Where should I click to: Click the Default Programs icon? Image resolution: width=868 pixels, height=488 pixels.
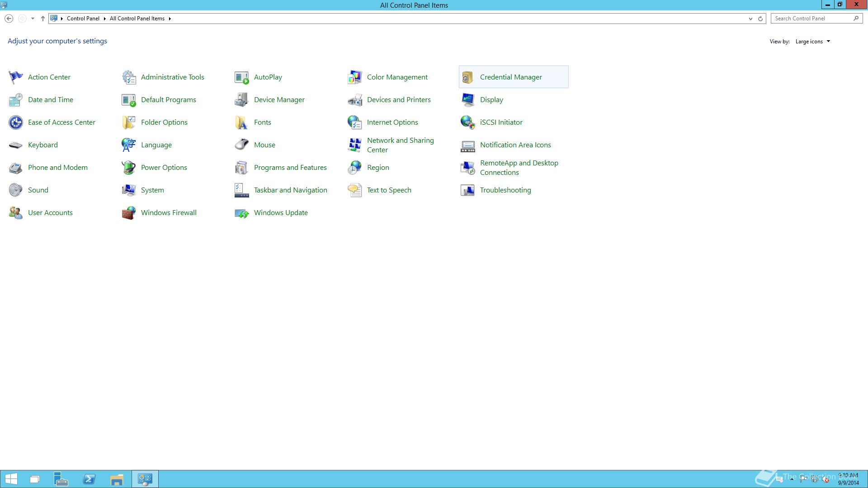128,100
